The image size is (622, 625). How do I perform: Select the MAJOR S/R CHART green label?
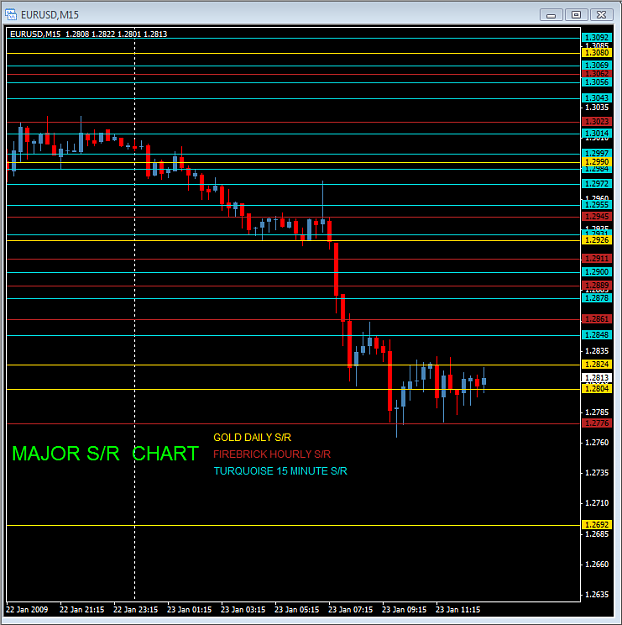coord(105,454)
